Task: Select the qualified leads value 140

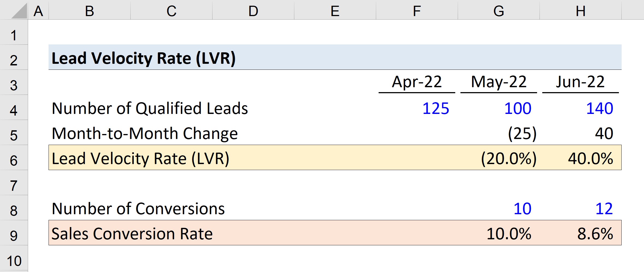Action: click(600, 108)
